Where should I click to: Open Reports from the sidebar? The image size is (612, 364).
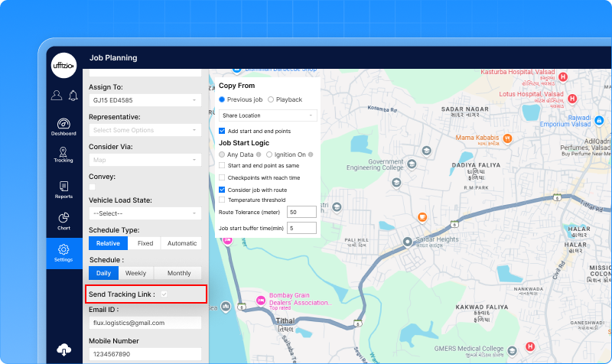point(63,189)
